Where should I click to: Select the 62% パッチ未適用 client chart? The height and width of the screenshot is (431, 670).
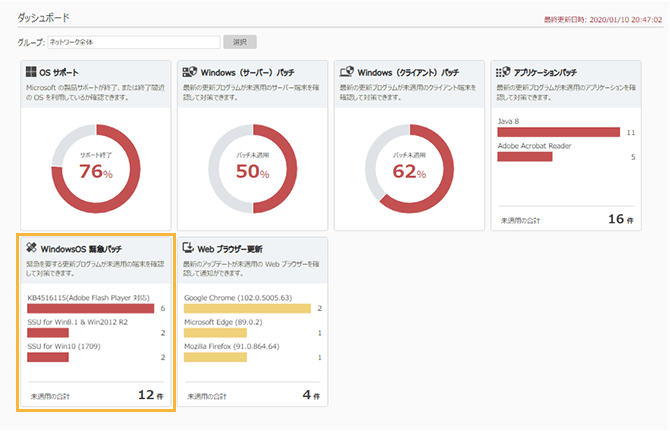410,169
